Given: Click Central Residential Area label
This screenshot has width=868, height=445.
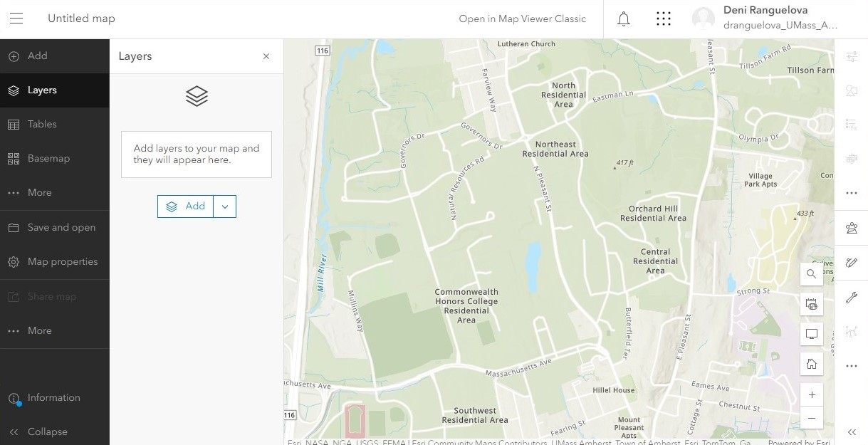Looking at the screenshot, I should [655, 261].
